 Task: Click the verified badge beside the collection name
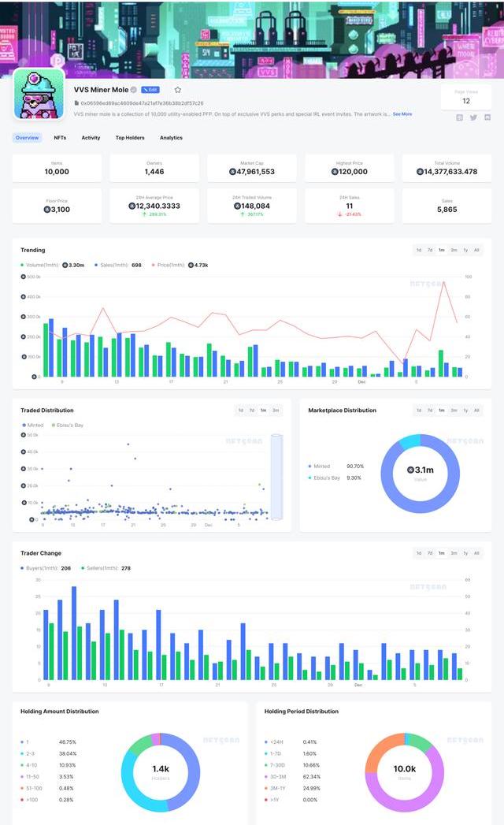[x=134, y=90]
